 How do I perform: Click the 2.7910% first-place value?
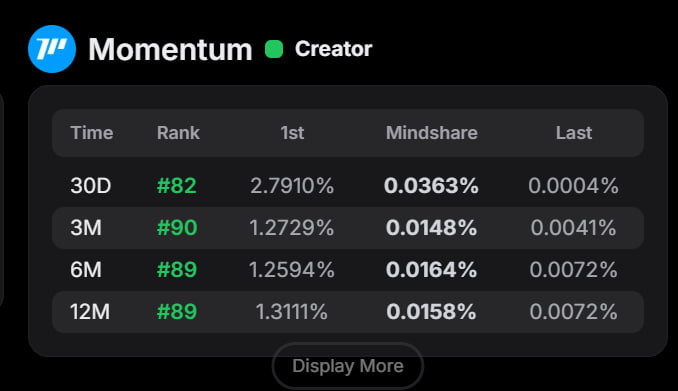292,186
